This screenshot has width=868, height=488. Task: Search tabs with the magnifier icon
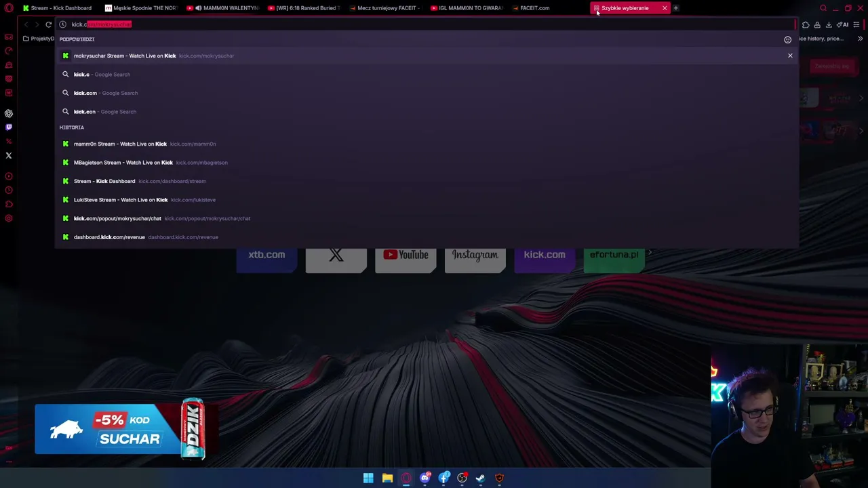coord(823,8)
